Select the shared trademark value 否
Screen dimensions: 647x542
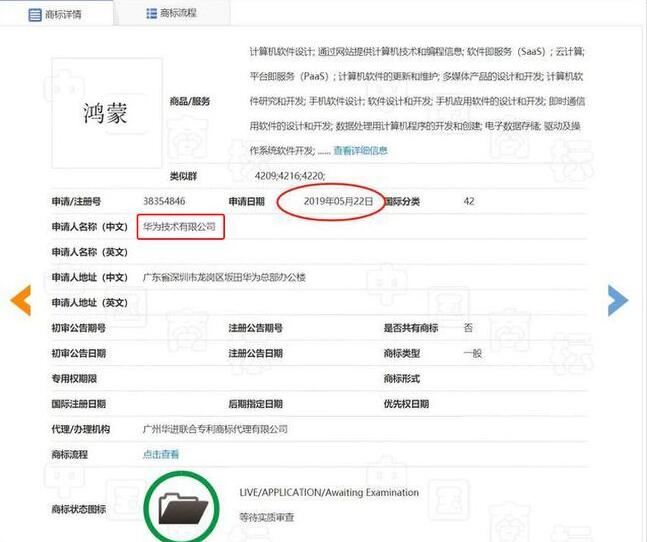[x=468, y=328]
